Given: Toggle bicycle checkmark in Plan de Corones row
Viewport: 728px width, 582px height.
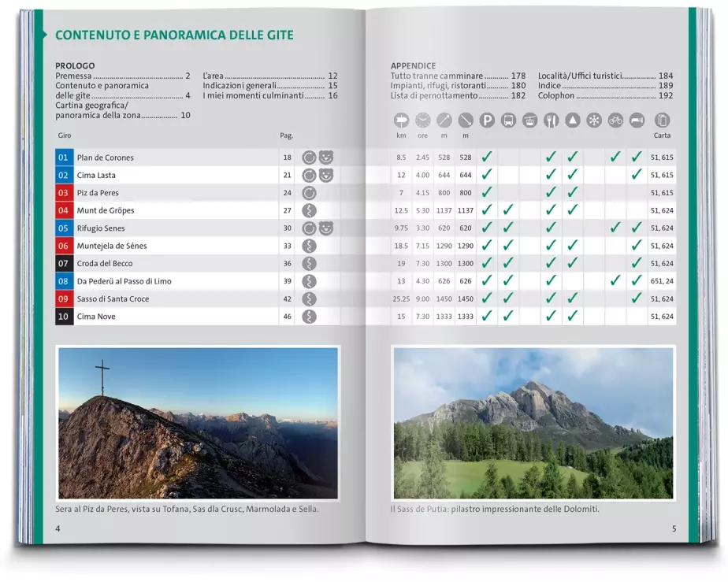Looking at the screenshot, I should point(615,158).
